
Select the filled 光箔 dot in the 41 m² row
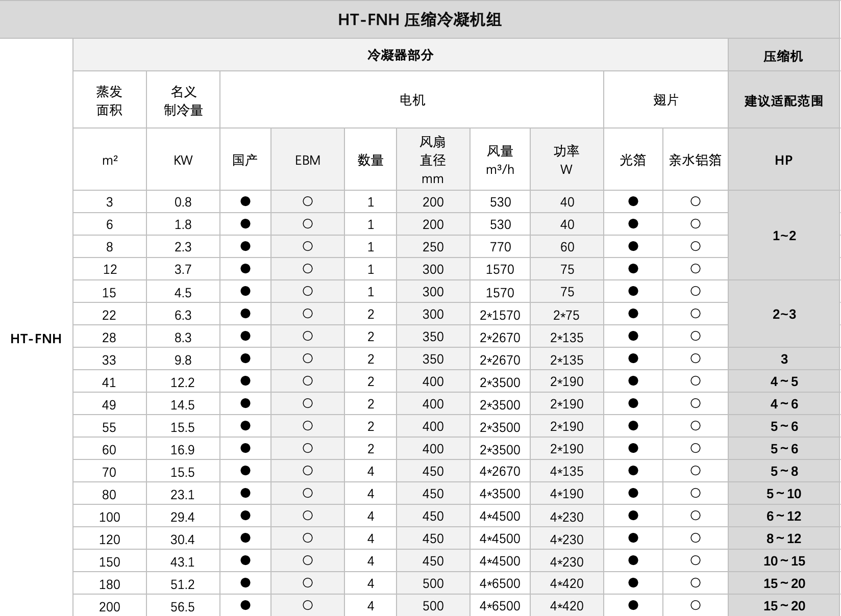coord(633,381)
